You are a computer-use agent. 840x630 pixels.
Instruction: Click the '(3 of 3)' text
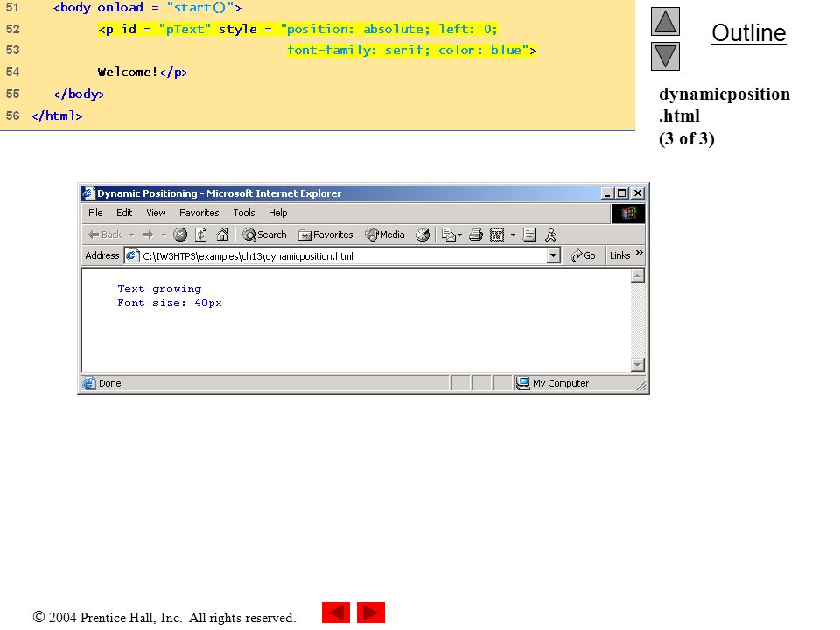click(687, 139)
